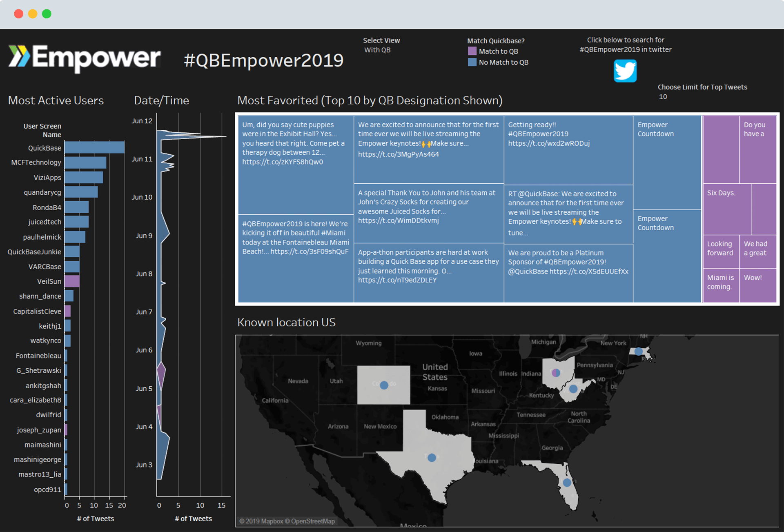Select the Fontainebleau user label
Screen dimensions: 784x532
pyautogui.click(x=38, y=356)
